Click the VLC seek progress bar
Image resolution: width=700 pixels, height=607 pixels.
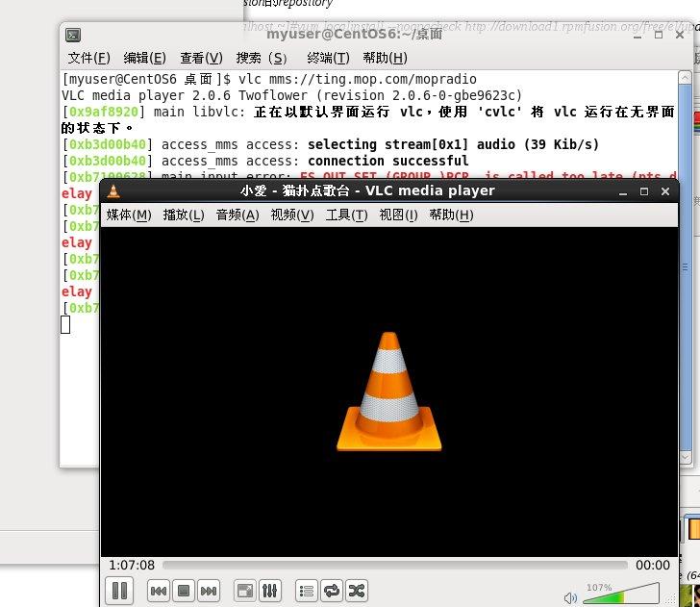pyautogui.click(x=395, y=566)
